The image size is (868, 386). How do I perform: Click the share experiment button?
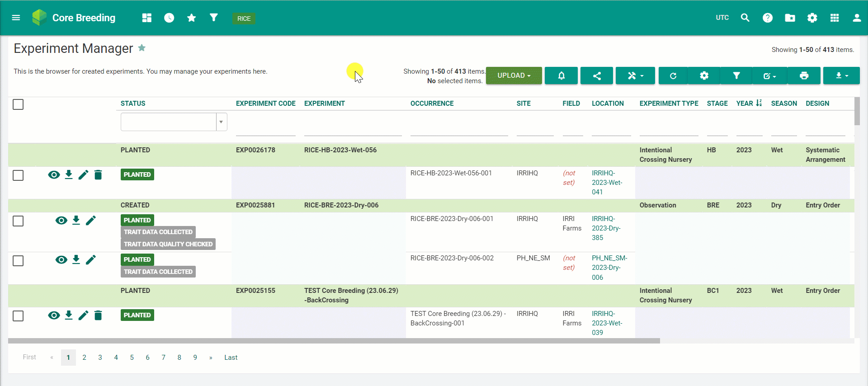[597, 75]
